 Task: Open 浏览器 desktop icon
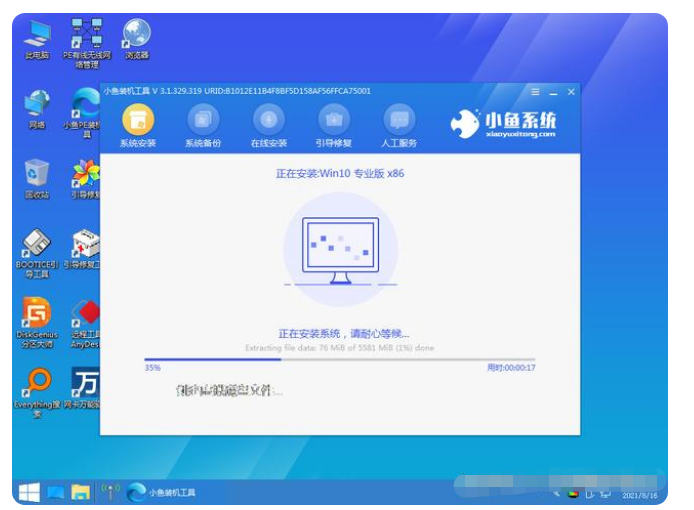[137, 39]
